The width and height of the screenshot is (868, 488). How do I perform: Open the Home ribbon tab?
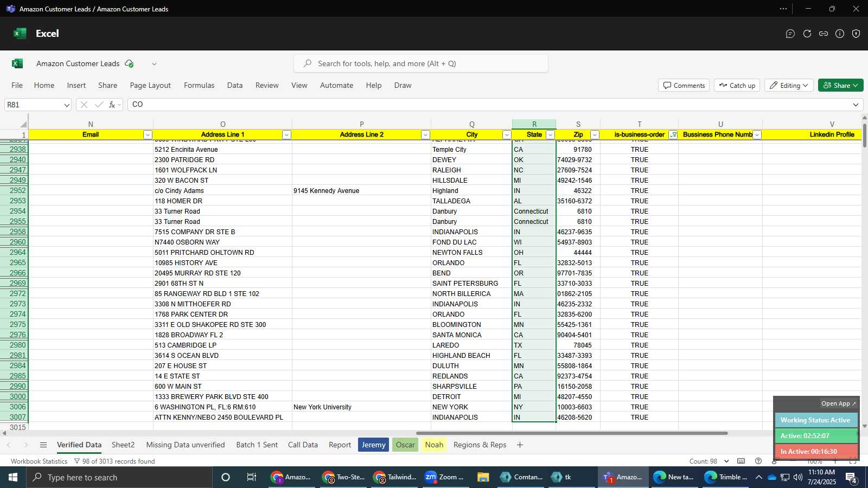44,85
